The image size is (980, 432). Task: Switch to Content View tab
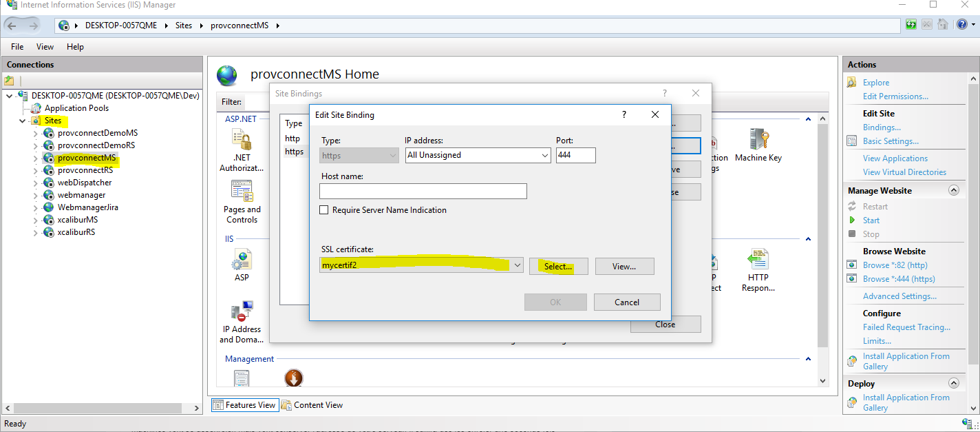click(x=312, y=405)
